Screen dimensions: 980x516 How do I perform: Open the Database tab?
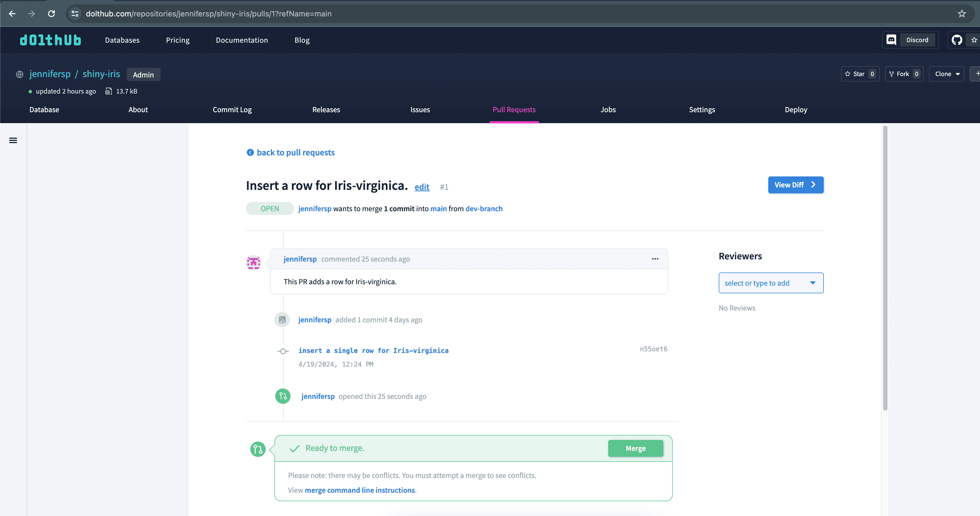pos(44,110)
